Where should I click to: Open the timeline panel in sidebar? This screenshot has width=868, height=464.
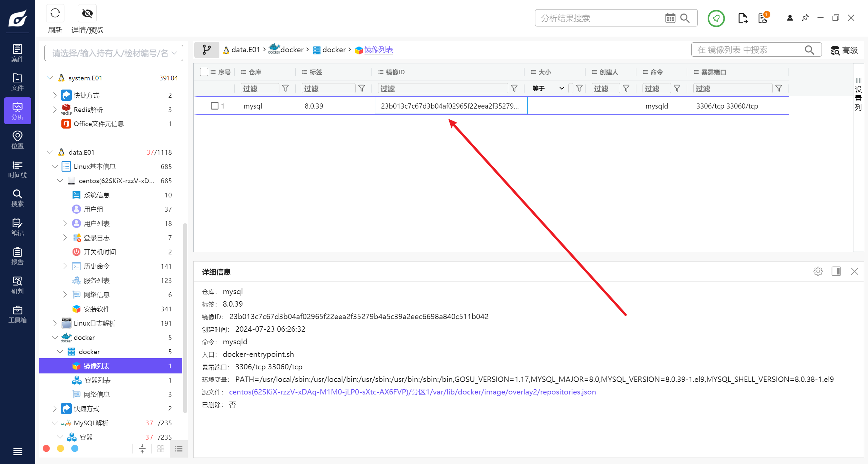click(17, 169)
